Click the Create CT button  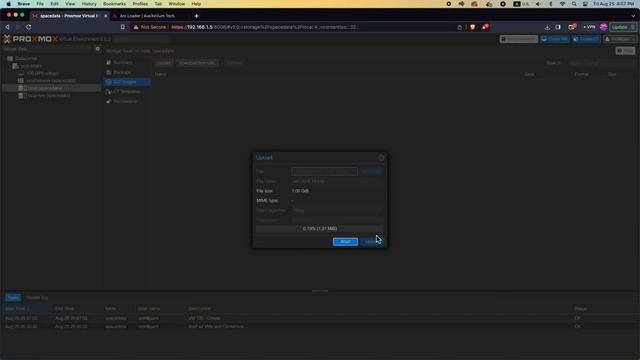586,39
